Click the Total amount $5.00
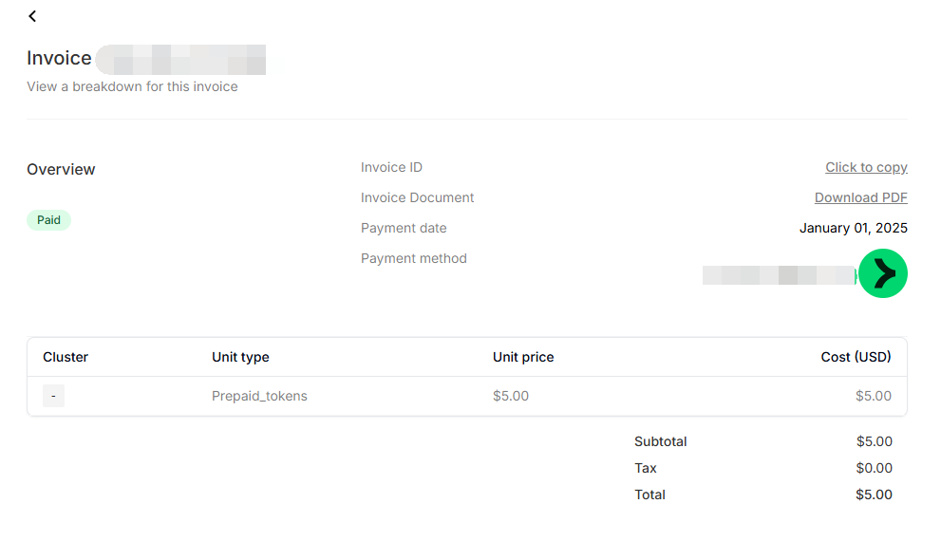Viewport: 941px width, 560px height. [x=874, y=495]
